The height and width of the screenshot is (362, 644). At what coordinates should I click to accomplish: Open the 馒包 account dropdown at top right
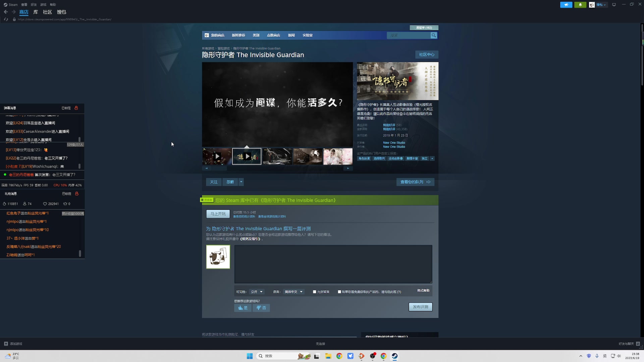(601, 5)
